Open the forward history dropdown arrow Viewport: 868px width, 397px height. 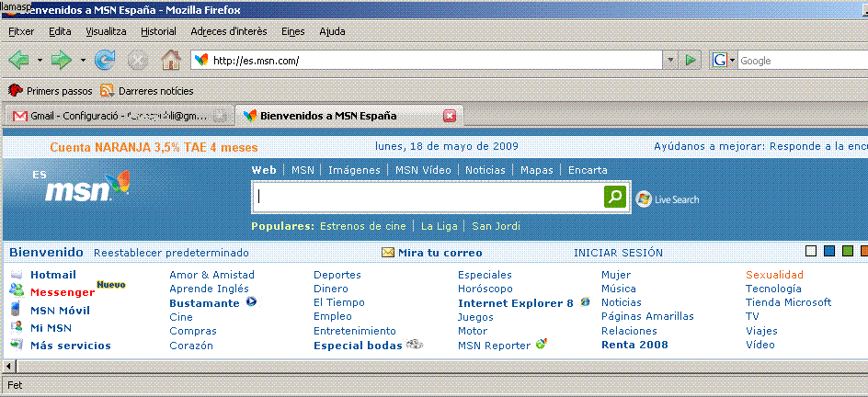pyautogui.click(x=83, y=60)
